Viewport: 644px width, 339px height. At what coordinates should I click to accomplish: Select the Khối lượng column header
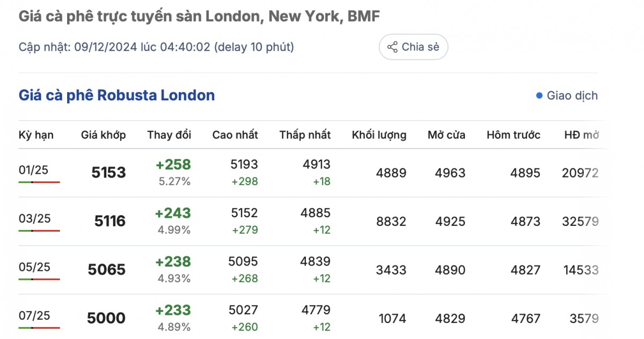[379, 135]
